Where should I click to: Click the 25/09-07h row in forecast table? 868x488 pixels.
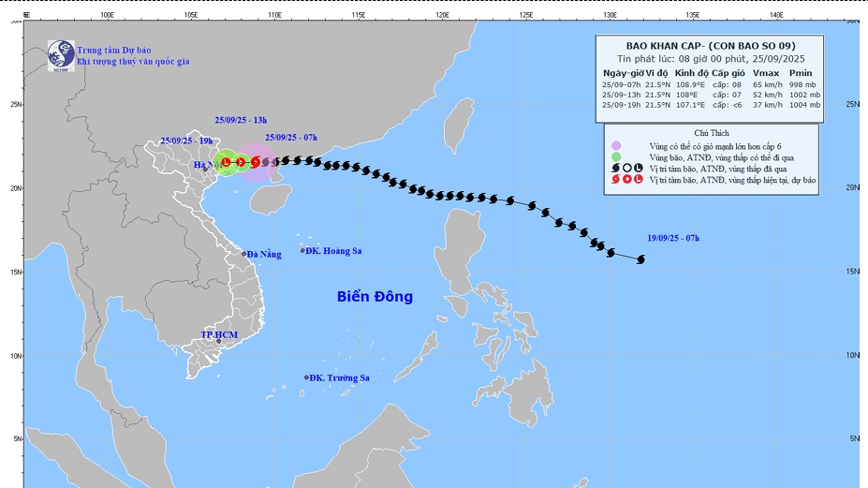710,84
